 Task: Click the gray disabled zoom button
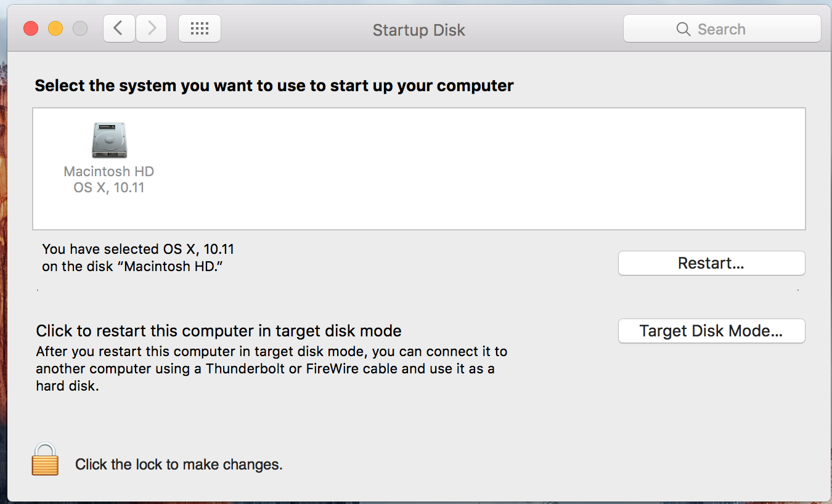pos(80,28)
